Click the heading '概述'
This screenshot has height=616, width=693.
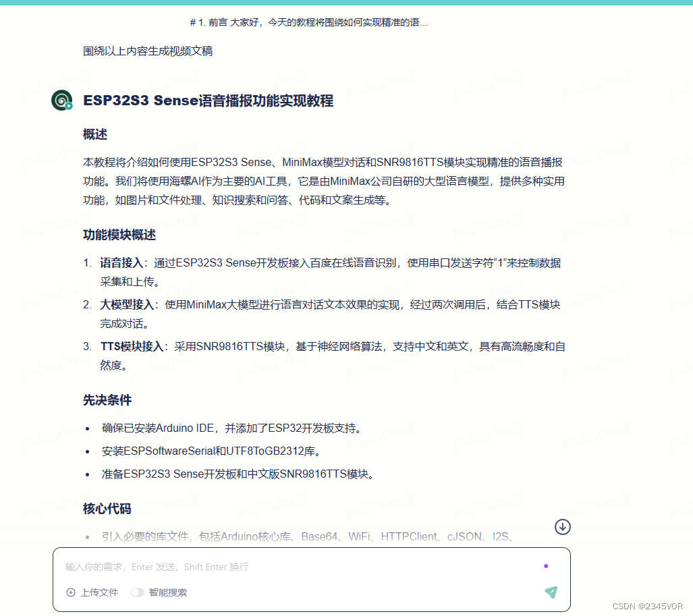(x=95, y=134)
